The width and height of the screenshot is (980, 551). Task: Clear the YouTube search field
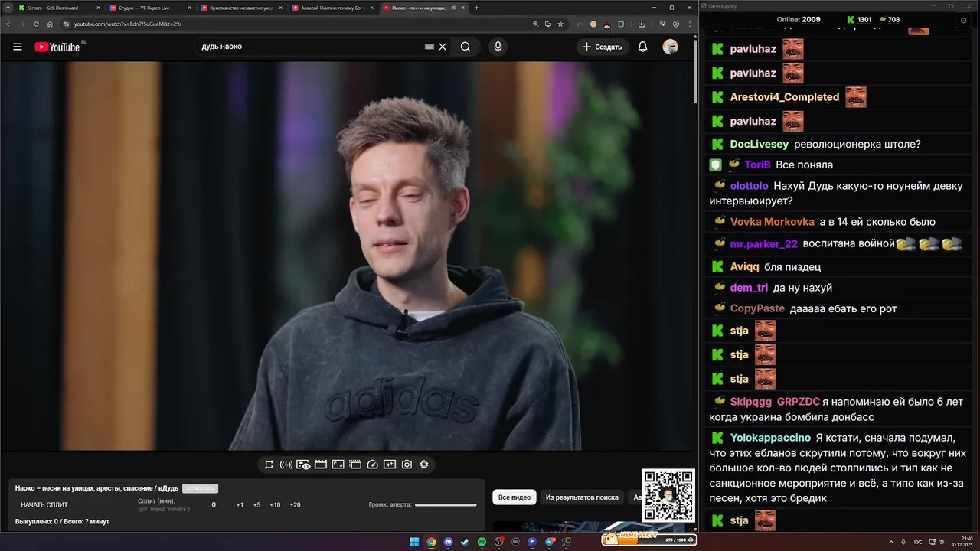(443, 47)
